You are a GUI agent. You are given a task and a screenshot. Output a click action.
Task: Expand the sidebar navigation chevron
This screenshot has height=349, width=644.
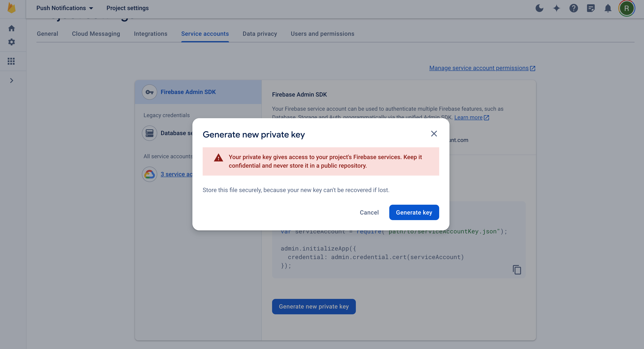(x=12, y=81)
